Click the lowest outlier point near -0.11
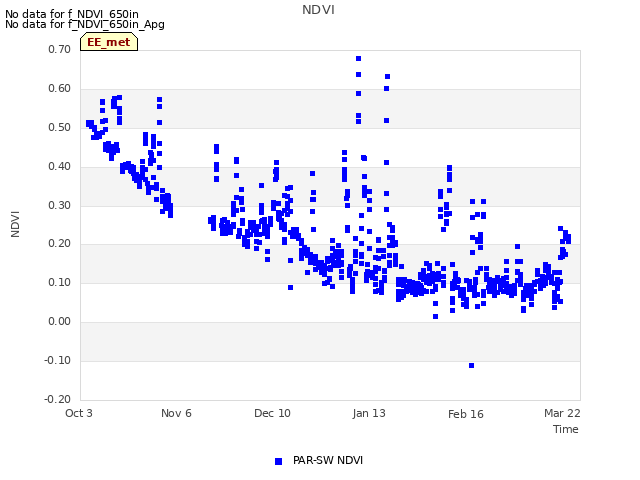The width and height of the screenshot is (640, 480). (471, 365)
